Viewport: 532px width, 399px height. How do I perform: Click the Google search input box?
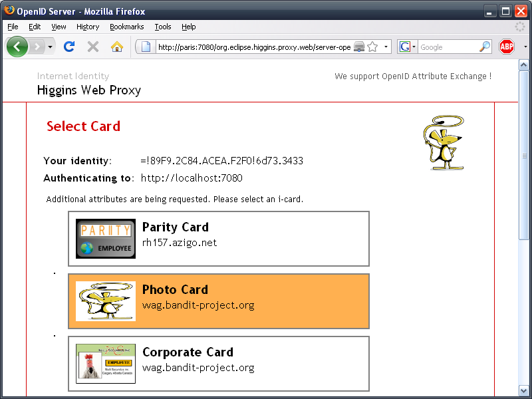448,47
